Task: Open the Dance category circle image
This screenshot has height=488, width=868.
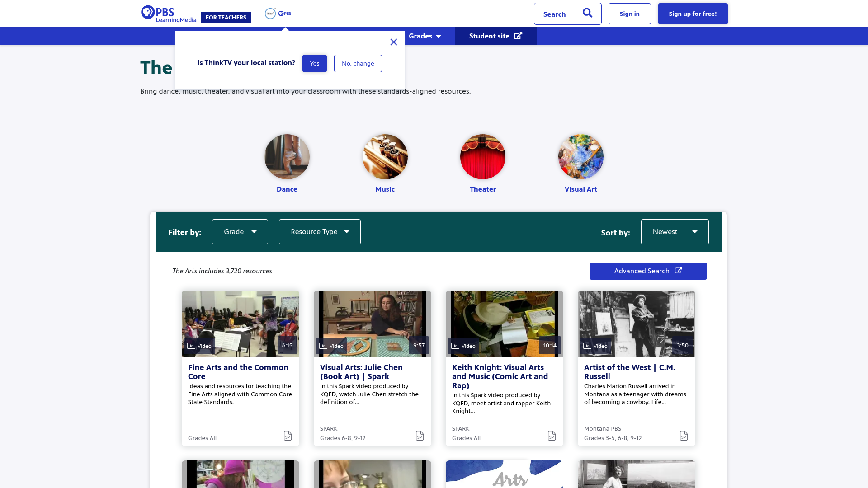Action: click(x=287, y=157)
